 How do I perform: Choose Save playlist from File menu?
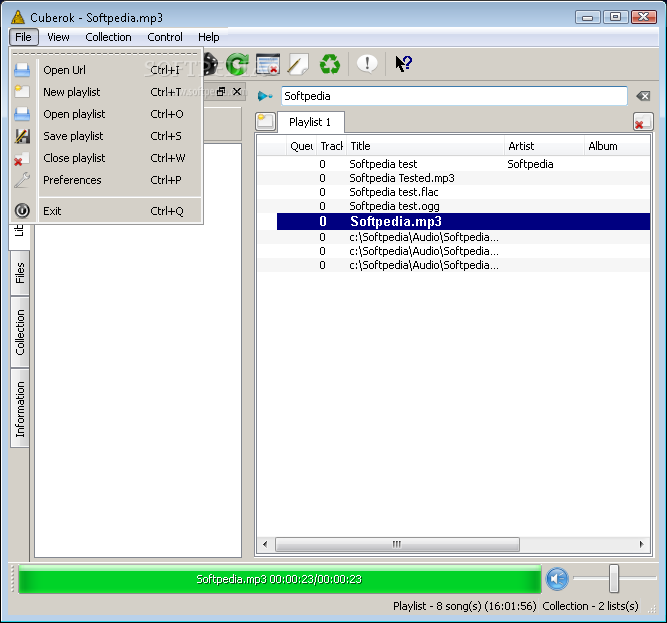pyautogui.click(x=105, y=136)
